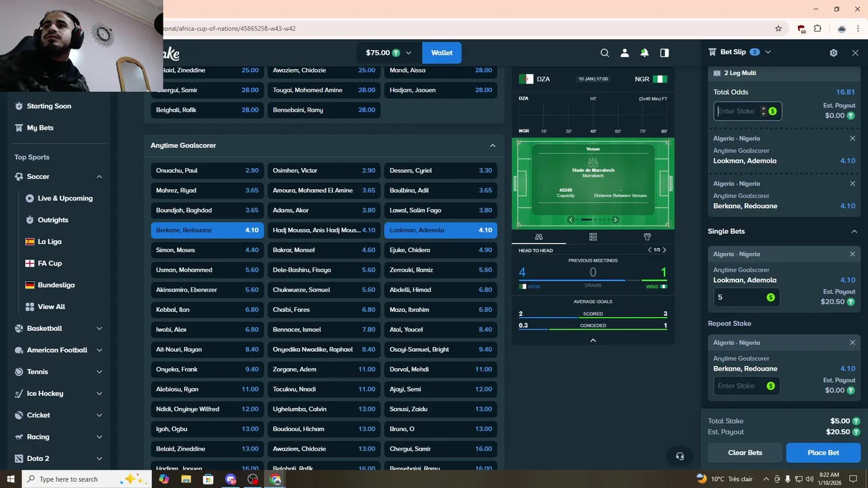
Task: Place the bet
Action: pos(823,453)
